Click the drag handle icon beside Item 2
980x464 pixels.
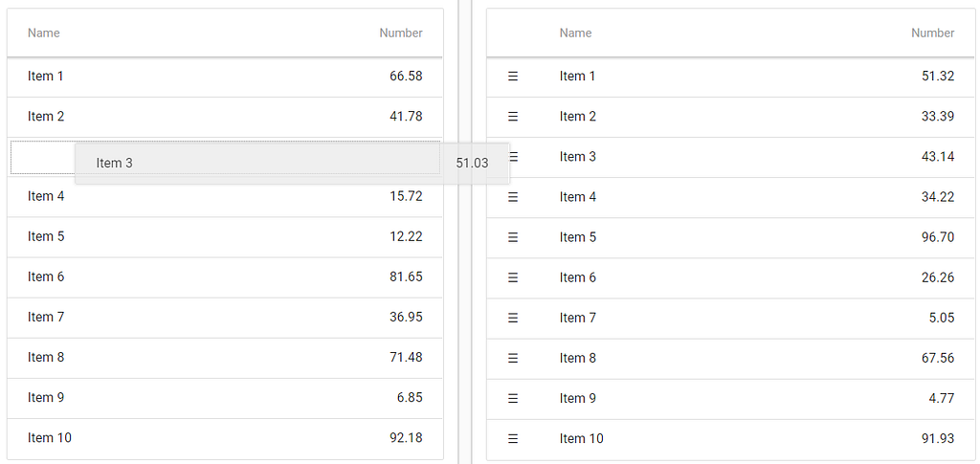pos(513,117)
